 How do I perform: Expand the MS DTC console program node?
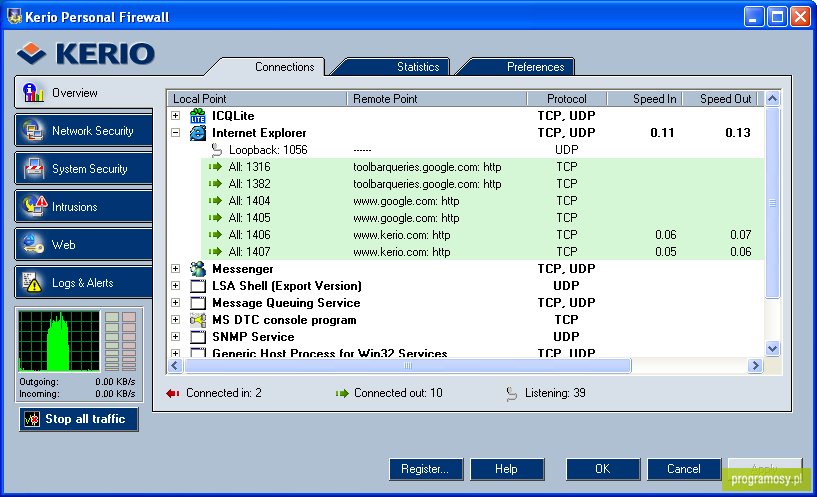click(x=176, y=320)
